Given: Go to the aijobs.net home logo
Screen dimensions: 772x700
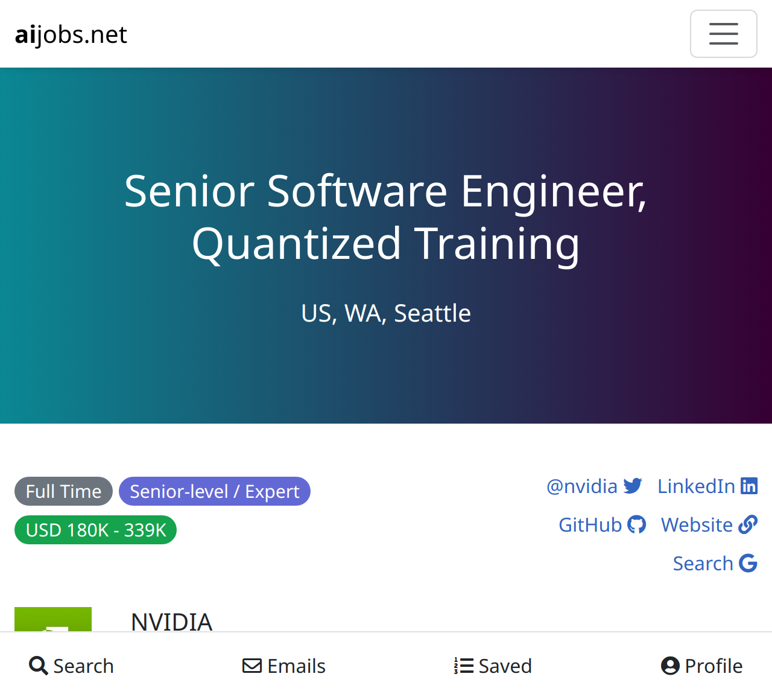Looking at the screenshot, I should click(x=71, y=34).
